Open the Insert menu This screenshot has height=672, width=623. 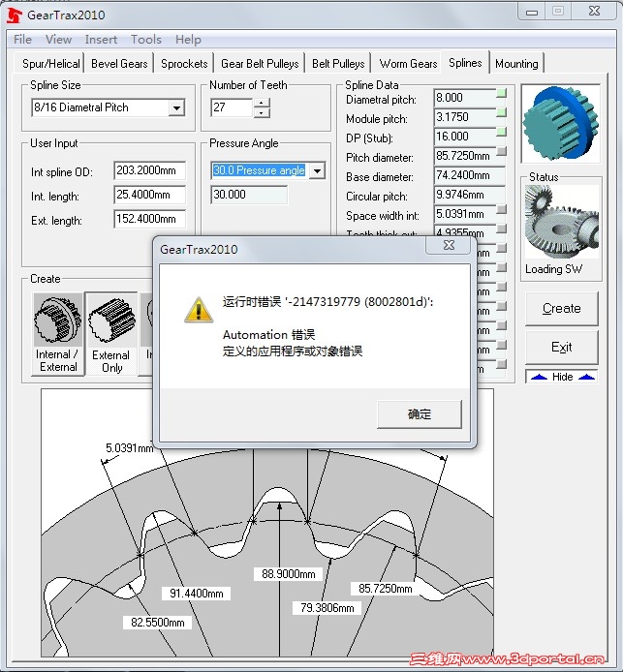[101, 40]
